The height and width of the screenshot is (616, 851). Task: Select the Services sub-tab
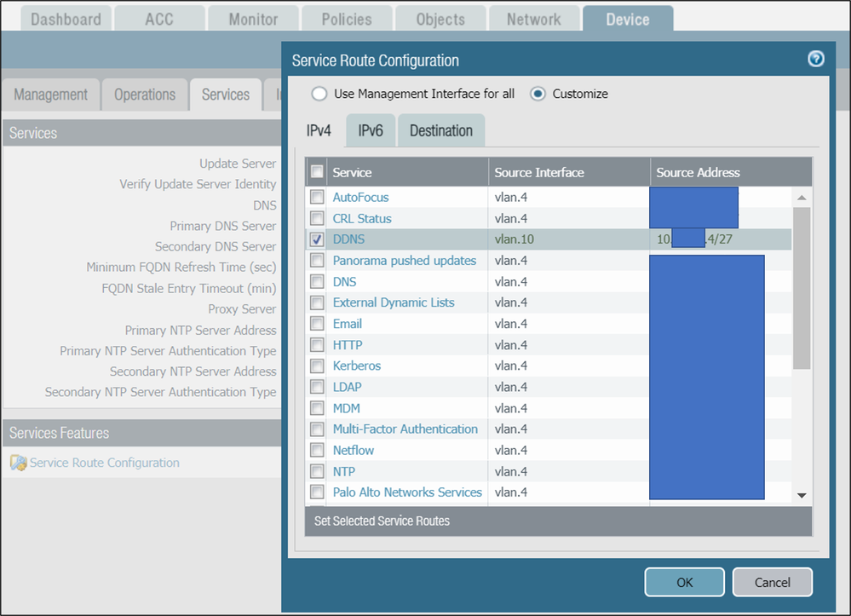pyautogui.click(x=226, y=95)
